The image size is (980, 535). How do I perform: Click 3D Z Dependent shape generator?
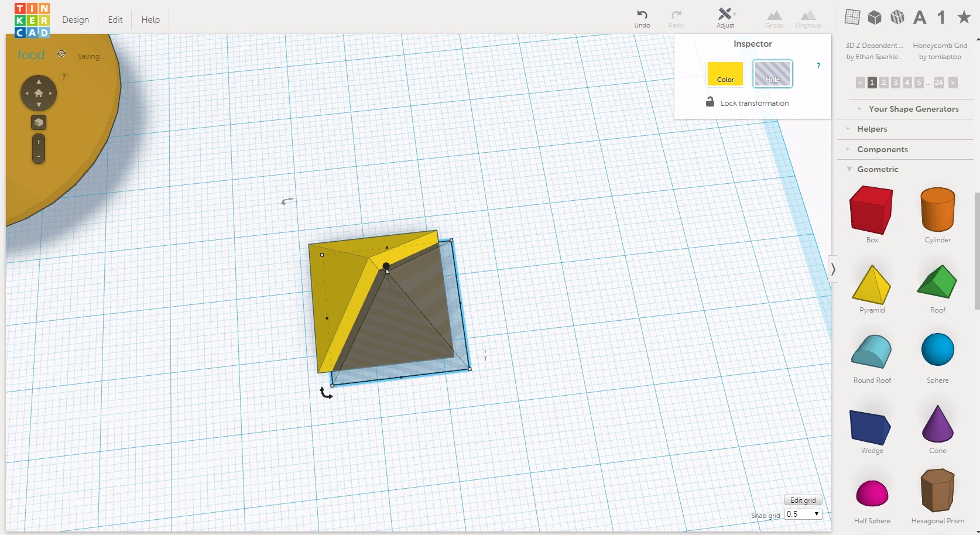[x=874, y=51]
